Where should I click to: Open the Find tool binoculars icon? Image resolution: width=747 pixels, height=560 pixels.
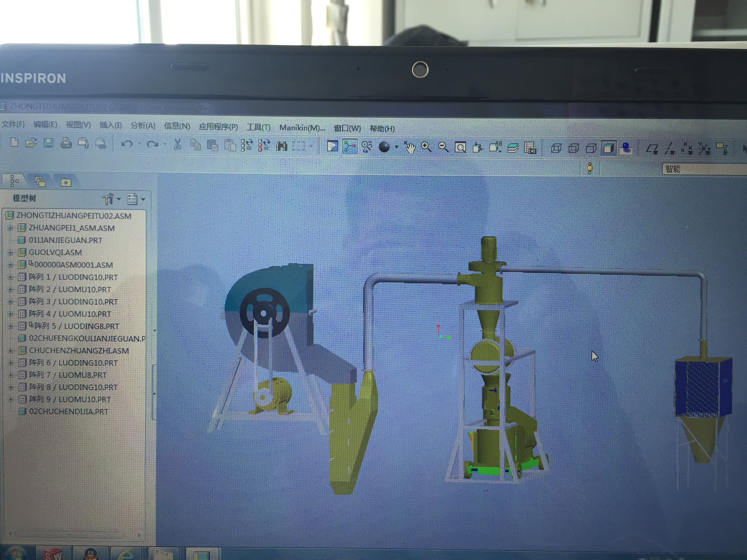[282, 146]
